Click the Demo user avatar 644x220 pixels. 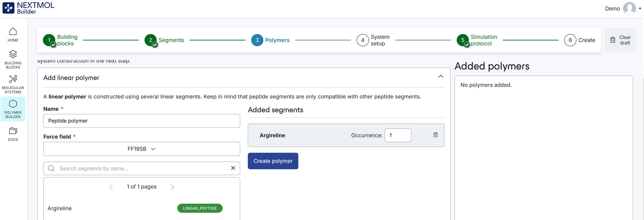pyautogui.click(x=629, y=8)
